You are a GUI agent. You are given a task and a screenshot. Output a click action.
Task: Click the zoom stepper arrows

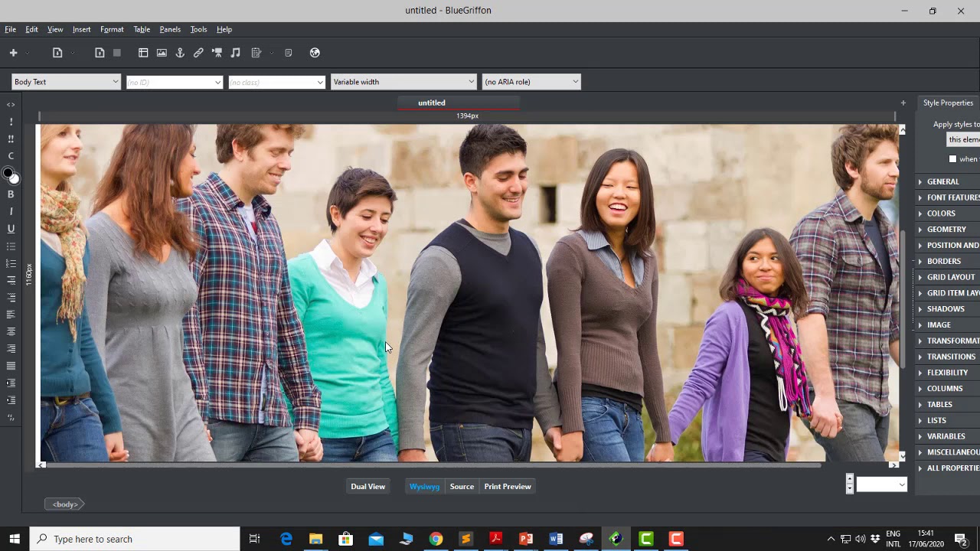coord(849,484)
